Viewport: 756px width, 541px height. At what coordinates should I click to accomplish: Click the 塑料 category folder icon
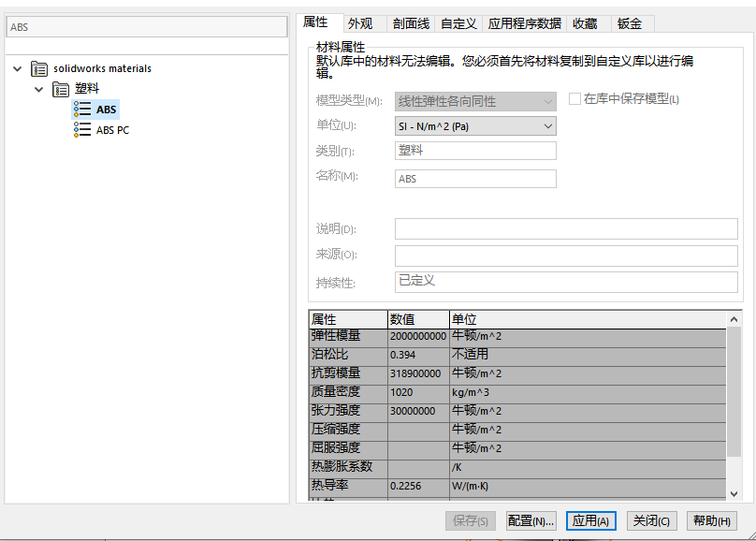61,89
